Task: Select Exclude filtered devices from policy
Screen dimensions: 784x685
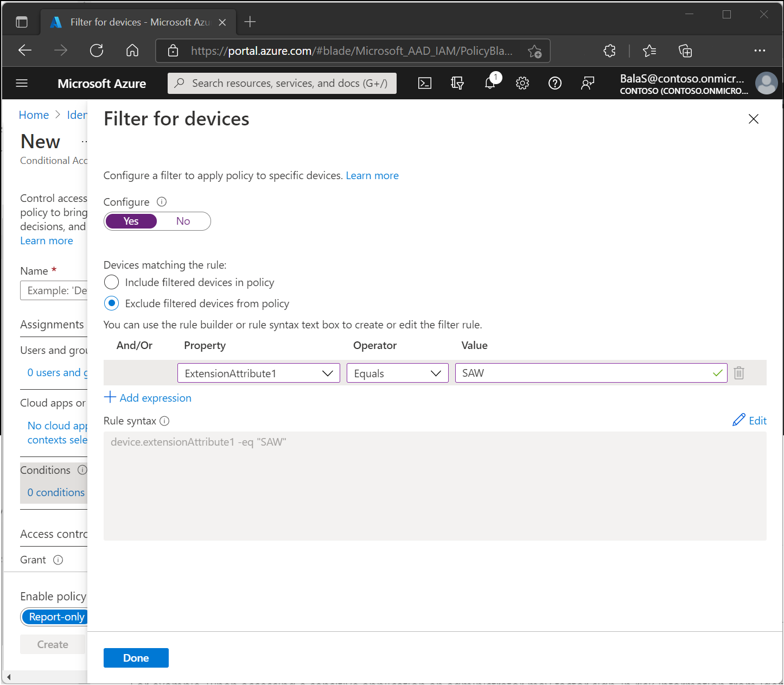Action: (x=111, y=303)
